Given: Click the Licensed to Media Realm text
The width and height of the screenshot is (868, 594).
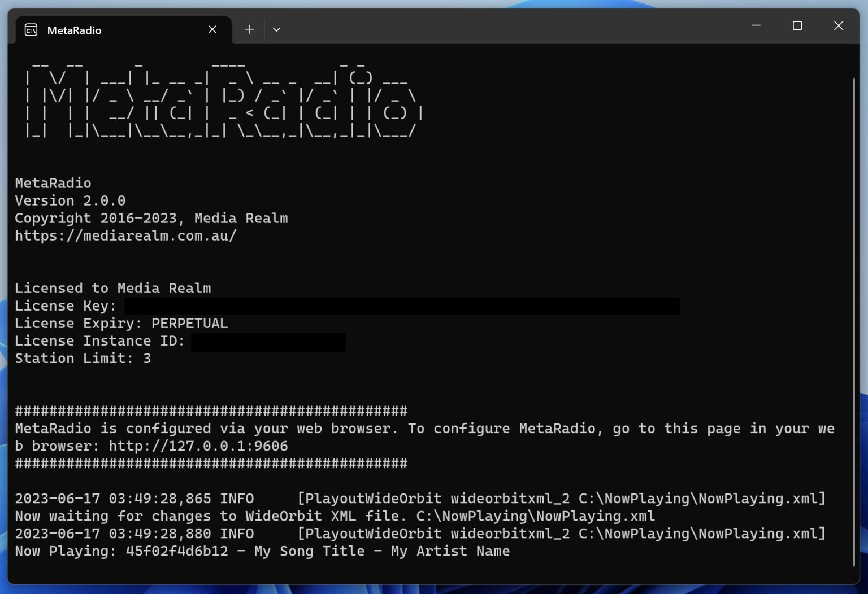Looking at the screenshot, I should click(112, 288).
